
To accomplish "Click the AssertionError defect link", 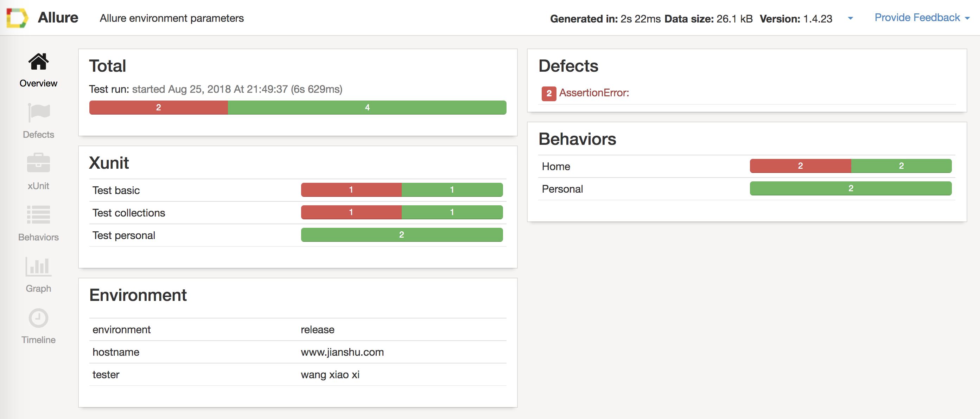I will (x=594, y=93).
